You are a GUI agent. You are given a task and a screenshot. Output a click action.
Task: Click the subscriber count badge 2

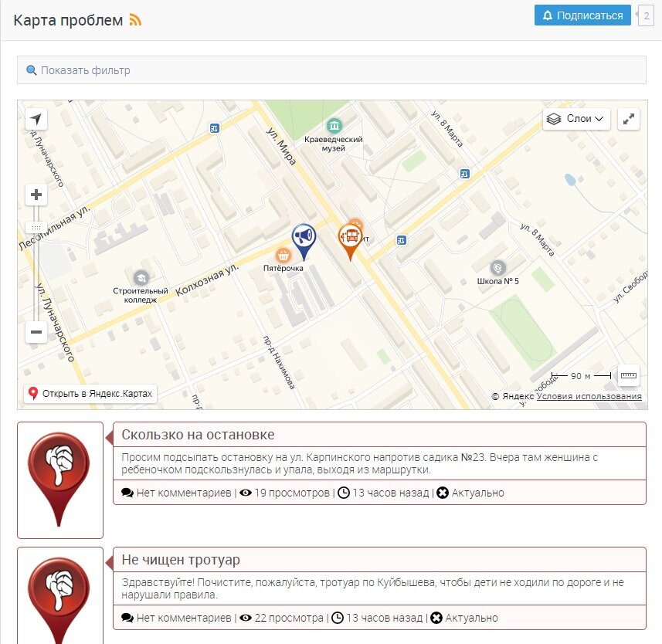point(646,15)
